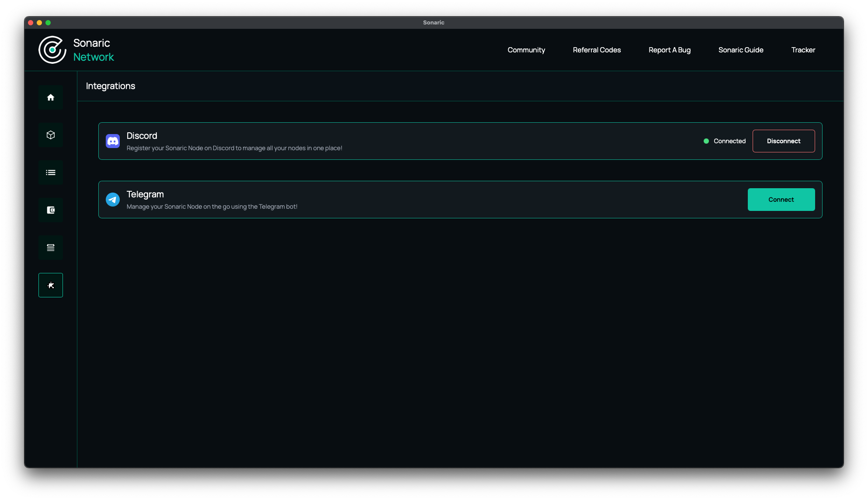Click the 'Connected' status label
Screen dimensions: 868x500
[729, 141]
